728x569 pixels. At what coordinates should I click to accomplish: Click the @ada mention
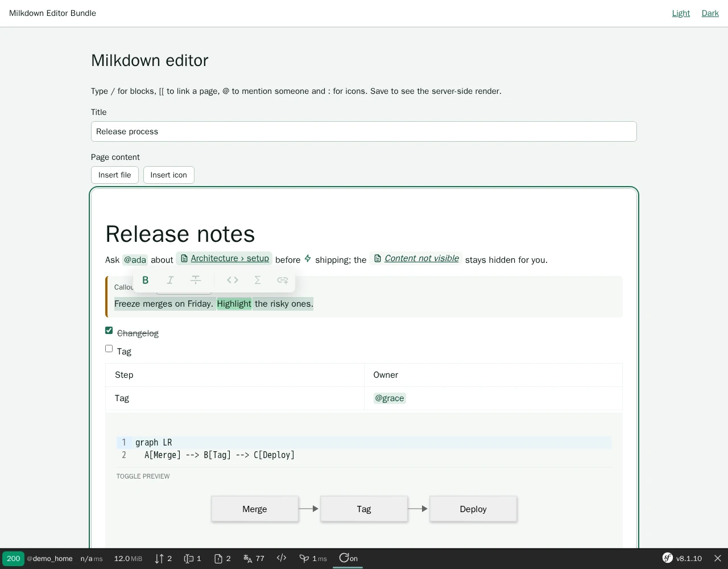pyautogui.click(x=135, y=260)
